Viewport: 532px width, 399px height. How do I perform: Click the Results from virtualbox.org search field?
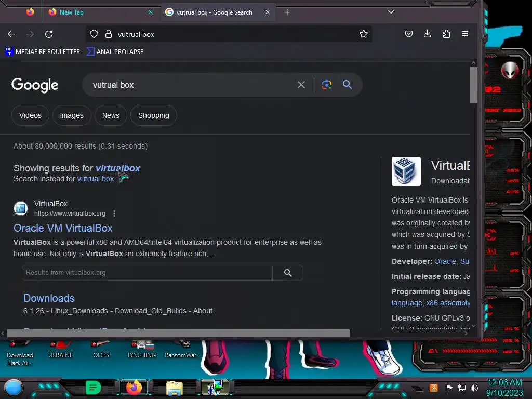[x=147, y=273]
